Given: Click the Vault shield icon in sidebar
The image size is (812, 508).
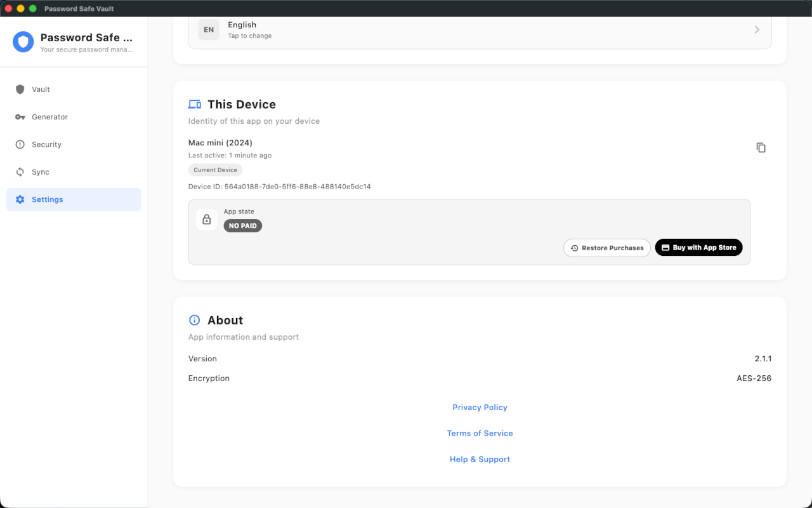Looking at the screenshot, I should tap(20, 90).
